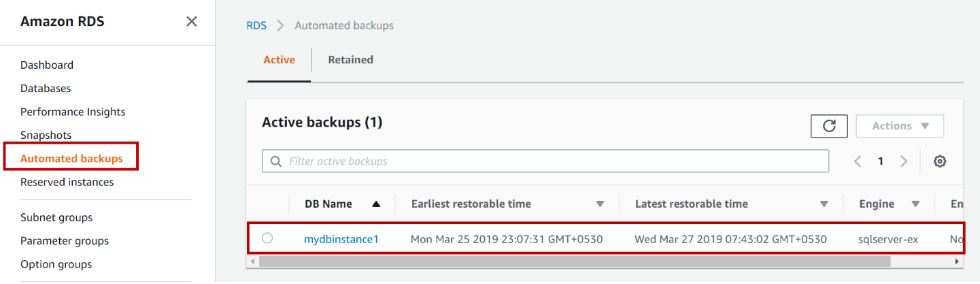Open Snapshots in the sidebar

point(46,135)
